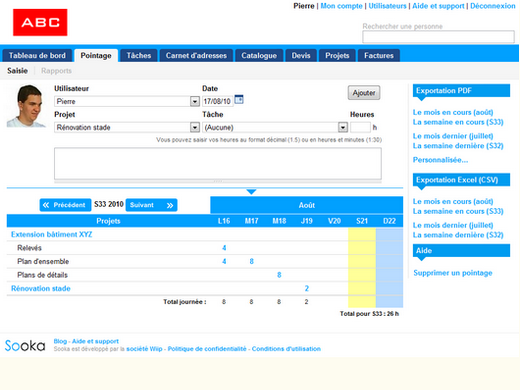Open Aide et support header link
520x390 pixels.
pyautogui.click(x=438, y=6)
